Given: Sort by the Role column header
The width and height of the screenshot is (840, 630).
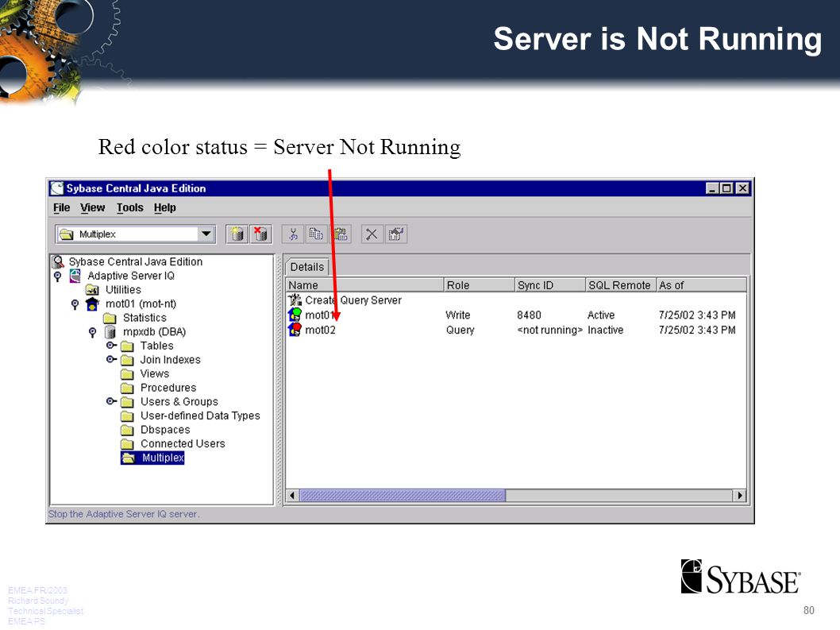Looking at the screenshot, I should point(480,285).
